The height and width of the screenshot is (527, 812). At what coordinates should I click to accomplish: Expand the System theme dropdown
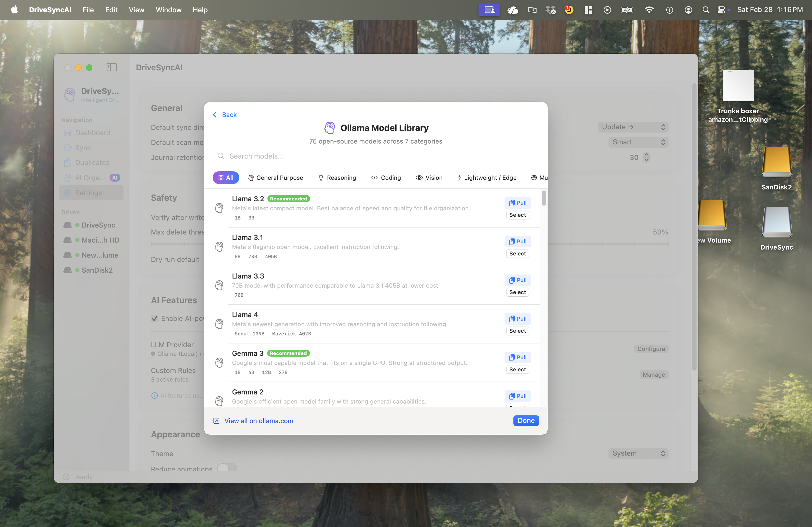(638, 453)
